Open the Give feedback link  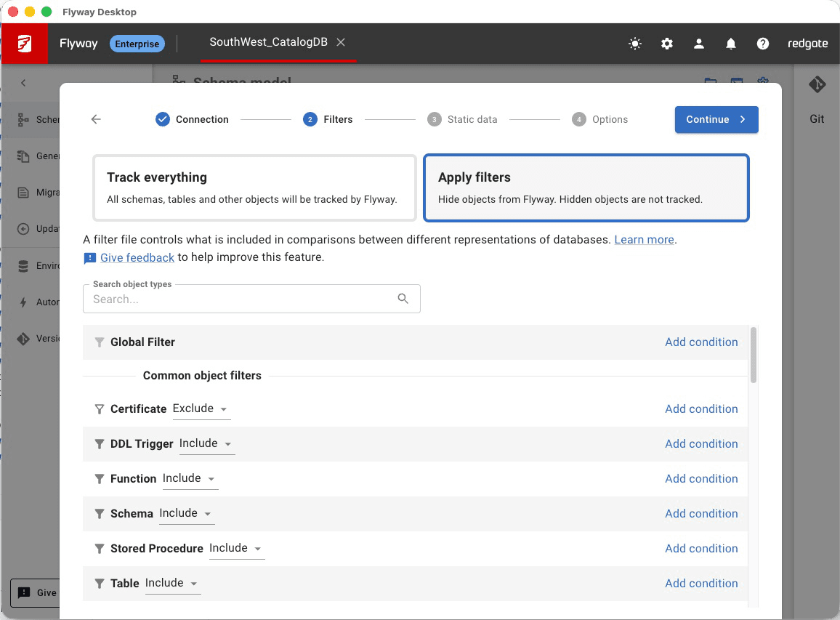coord(137,258)
